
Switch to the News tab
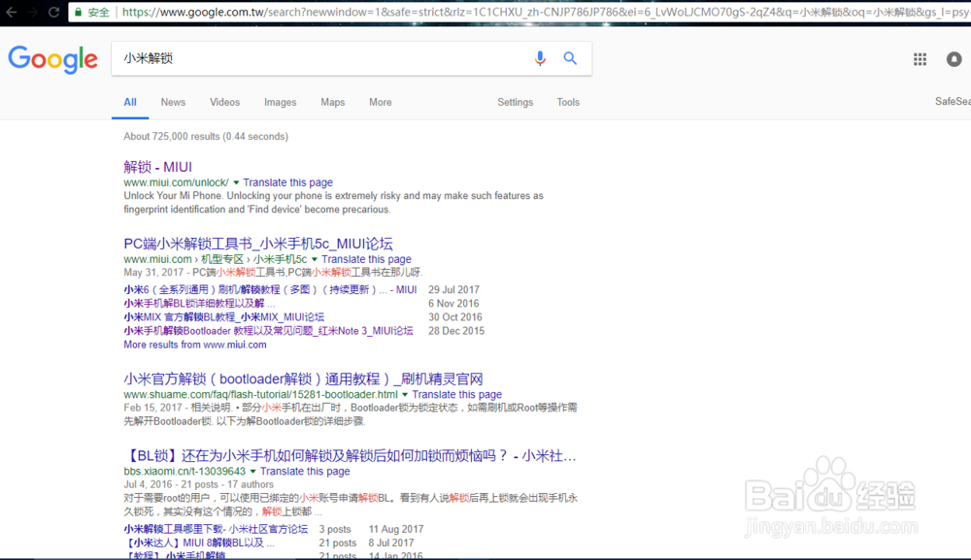173,102
